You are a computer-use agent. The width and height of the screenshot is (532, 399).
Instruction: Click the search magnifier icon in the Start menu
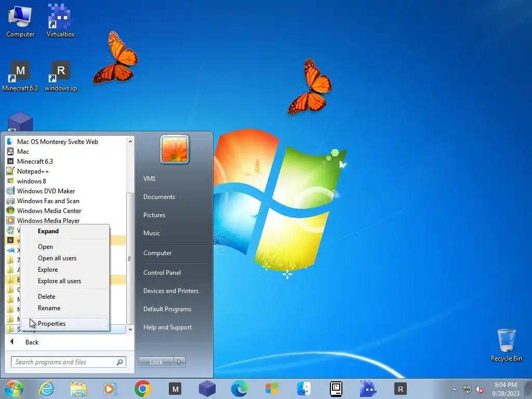(119, 362)
